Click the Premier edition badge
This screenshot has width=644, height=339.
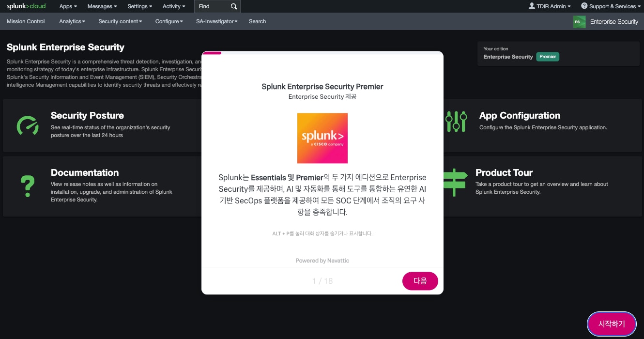point(548,57)
